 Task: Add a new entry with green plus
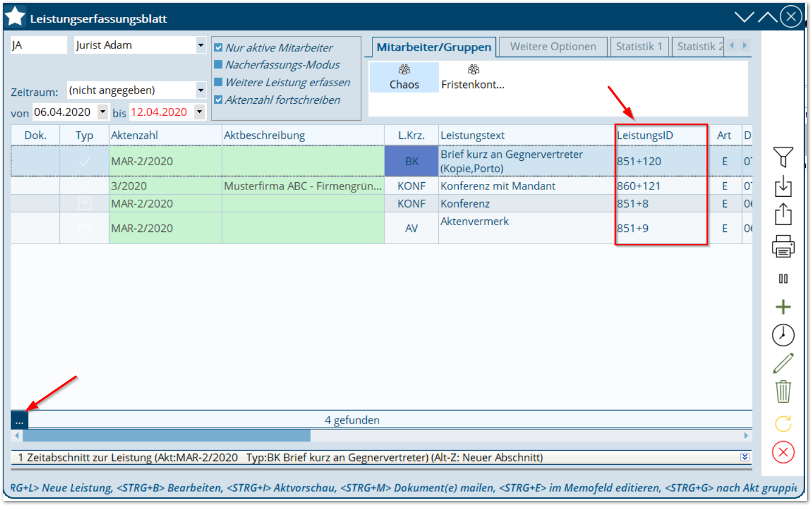(783, 307)
